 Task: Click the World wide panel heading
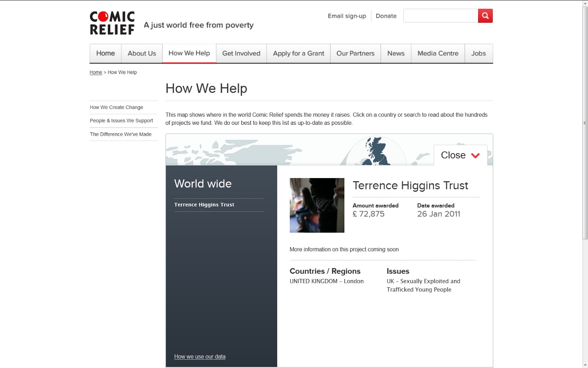pos(203,184)
